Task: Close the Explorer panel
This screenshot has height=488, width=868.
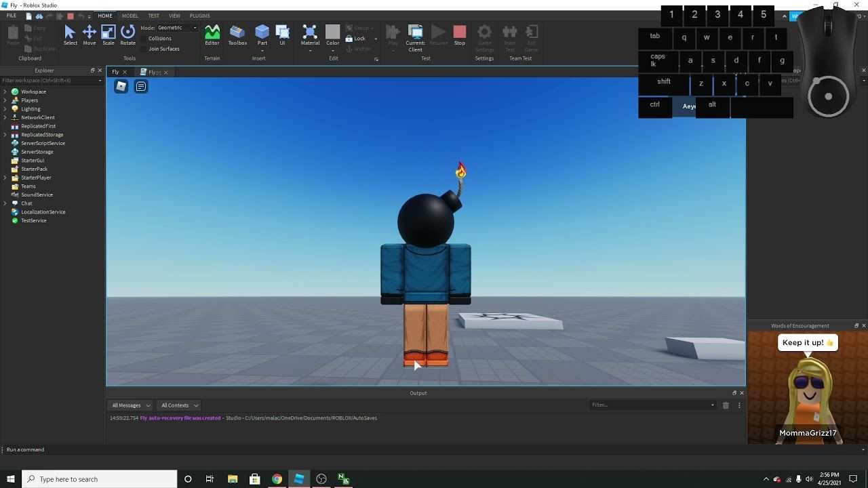Action: pyautogui.click(x=100, y=70)
